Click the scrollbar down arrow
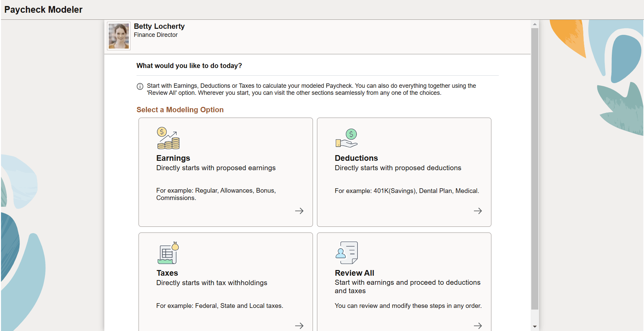Image resolution: width=644 pixels, height=331 pixels. coord(535,326)
